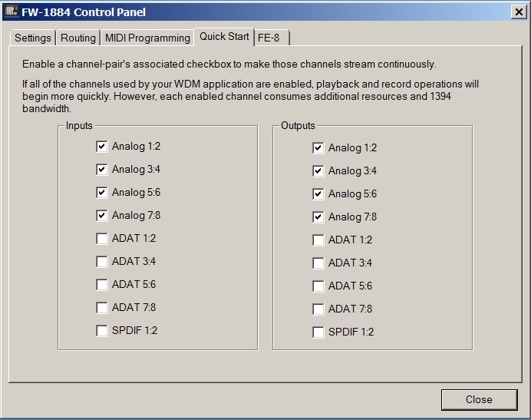Click the 'FW-1884 Control Panel' title text
The image size is (531, 420).
click(x=84, y=12)
